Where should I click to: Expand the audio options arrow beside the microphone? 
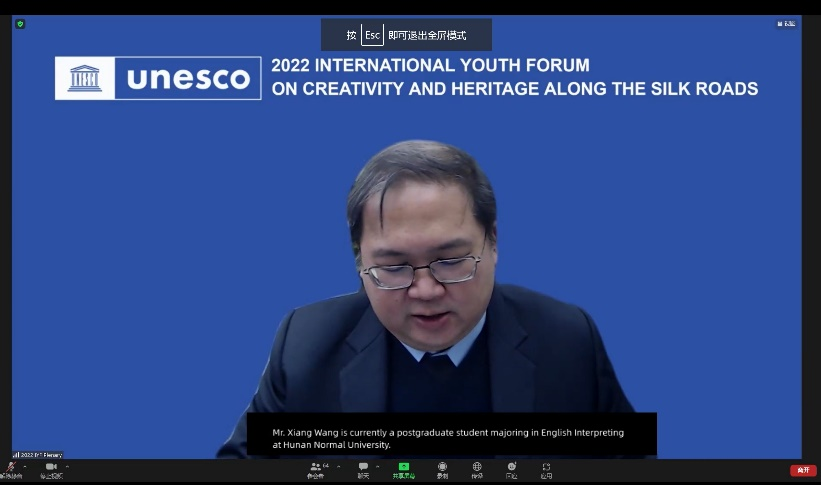25,466
